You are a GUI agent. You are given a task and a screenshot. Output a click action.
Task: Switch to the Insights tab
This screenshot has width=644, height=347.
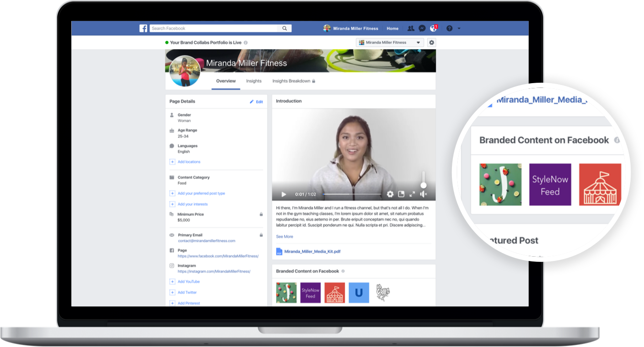[x=254, y=81]
